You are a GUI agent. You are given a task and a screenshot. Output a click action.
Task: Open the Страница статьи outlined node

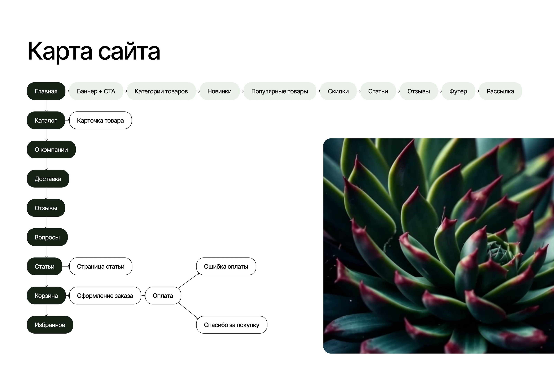coord(101,266)
